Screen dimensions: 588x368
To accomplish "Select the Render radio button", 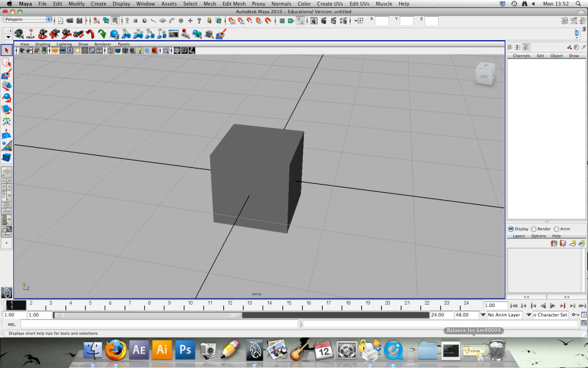I will click(534, 229).
